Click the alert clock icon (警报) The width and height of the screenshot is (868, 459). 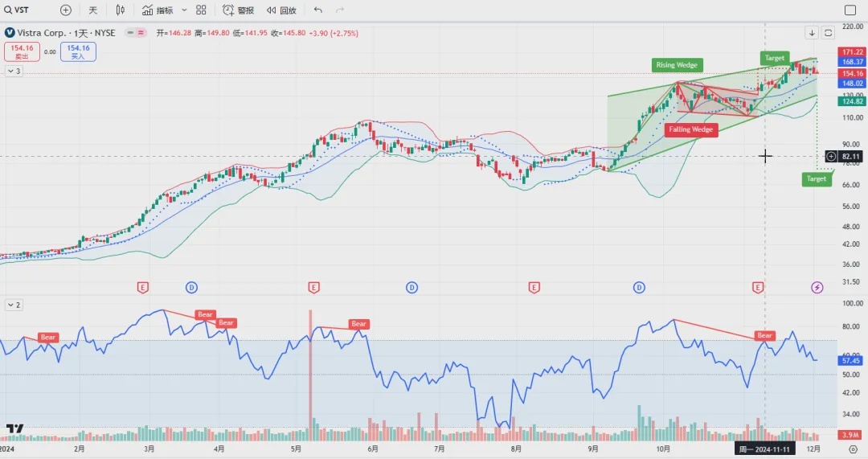pos(238,10)
